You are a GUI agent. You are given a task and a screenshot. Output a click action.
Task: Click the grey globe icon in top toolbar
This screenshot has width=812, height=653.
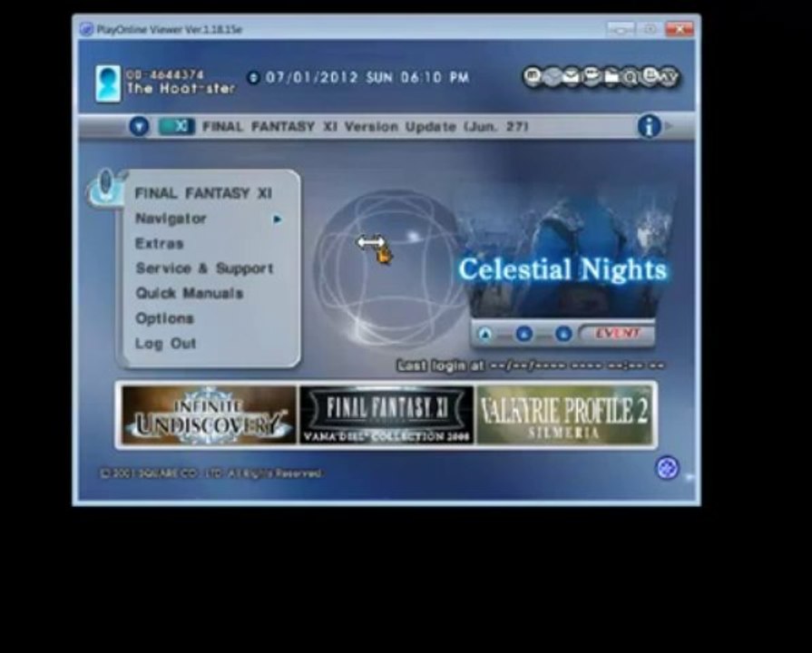point(552,77)
